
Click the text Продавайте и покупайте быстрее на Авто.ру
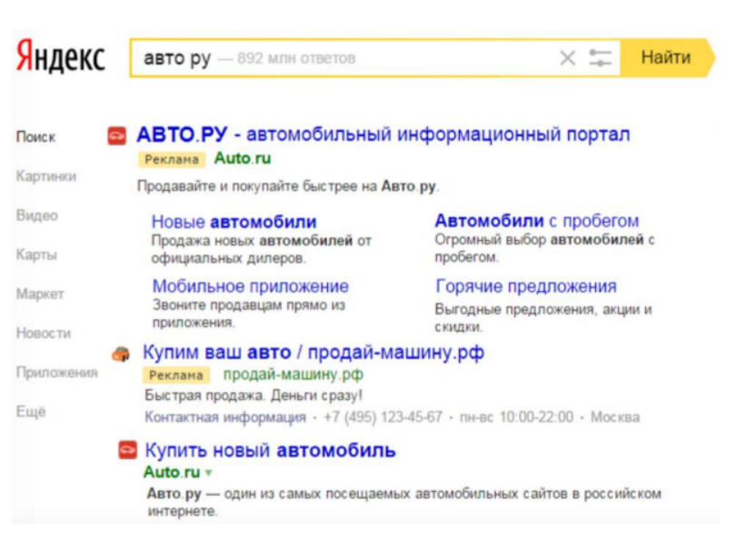coord(288,186)
